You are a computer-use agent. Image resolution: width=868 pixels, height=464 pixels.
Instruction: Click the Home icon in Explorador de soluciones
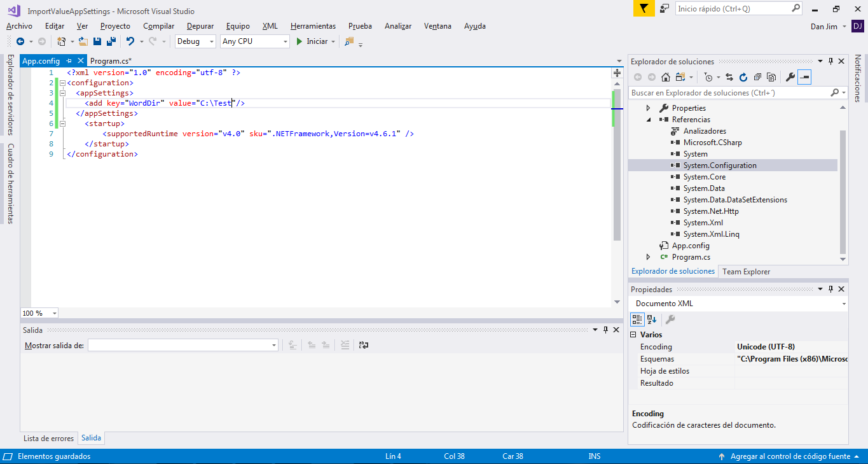click(665, 78)
